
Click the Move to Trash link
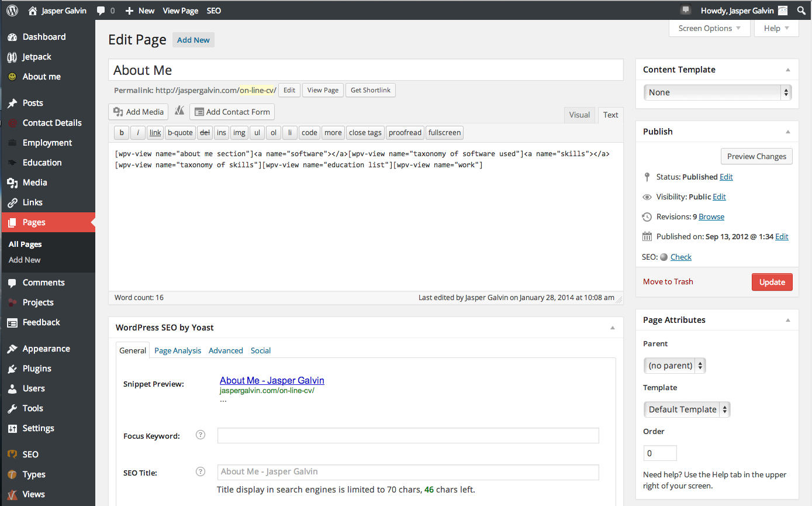(x=668, y=281)
